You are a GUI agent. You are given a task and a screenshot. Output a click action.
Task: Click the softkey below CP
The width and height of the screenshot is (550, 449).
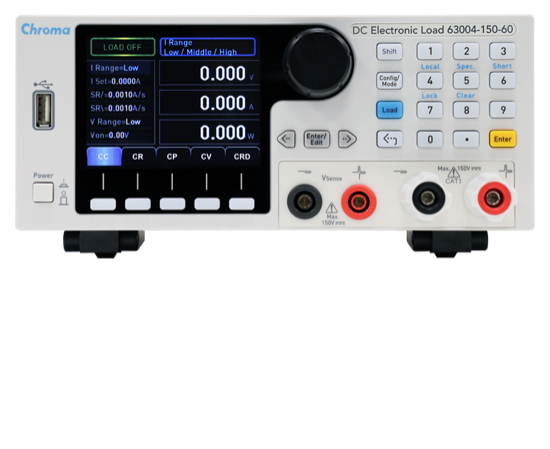(172, 204)
